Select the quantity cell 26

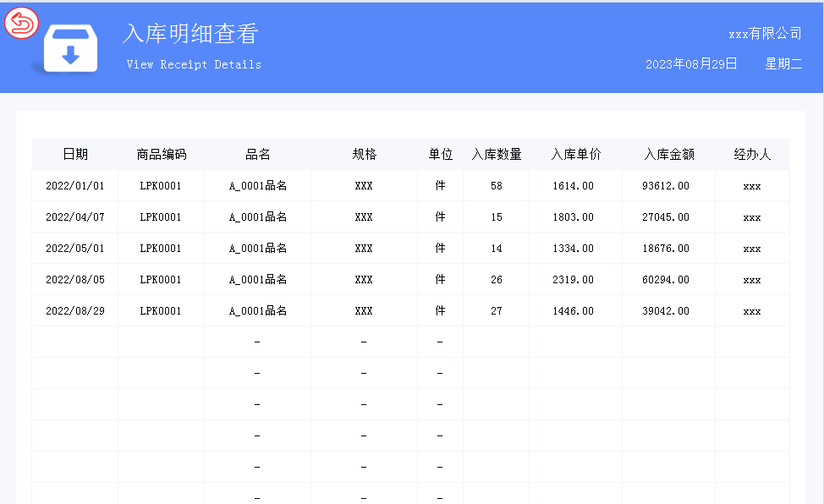click(x=497, y=280)
